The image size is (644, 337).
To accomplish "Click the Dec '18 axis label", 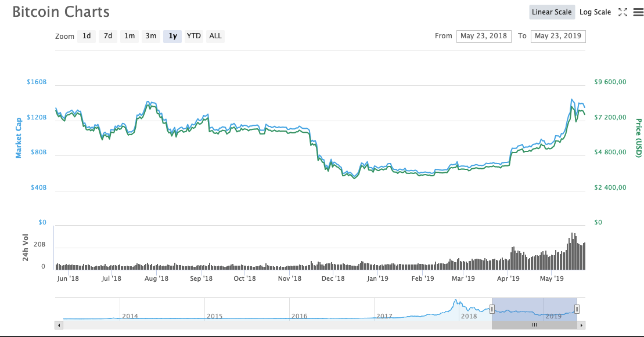I will click(x=333, y=279).
